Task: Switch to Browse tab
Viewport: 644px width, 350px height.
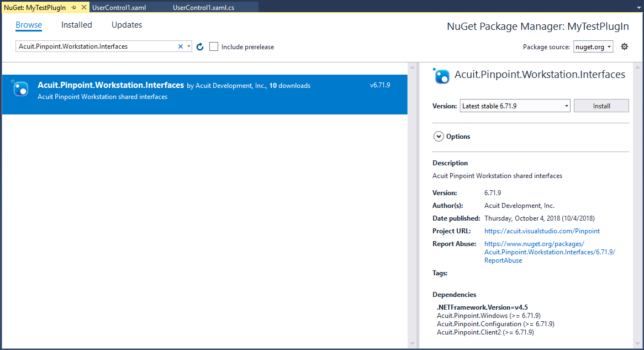Action: pos(29,25)
